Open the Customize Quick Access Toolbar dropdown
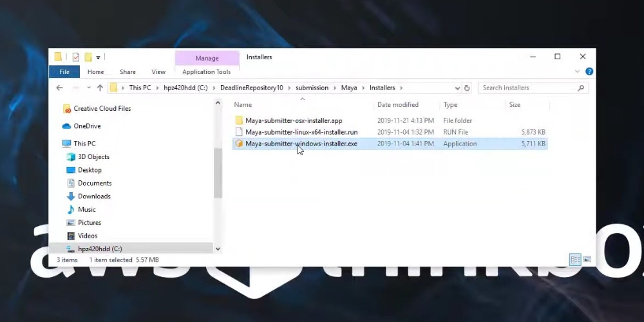 pyautogui.click(x=98, y=57)
